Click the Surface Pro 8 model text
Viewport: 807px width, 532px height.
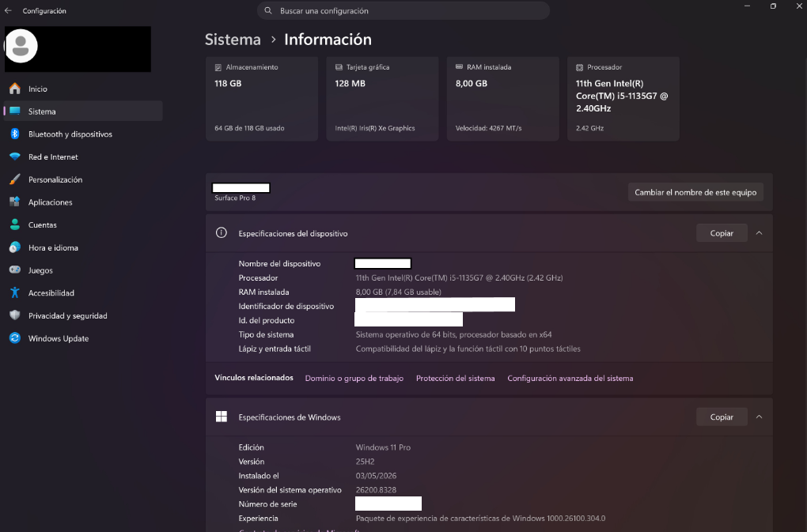click(235, 198)
